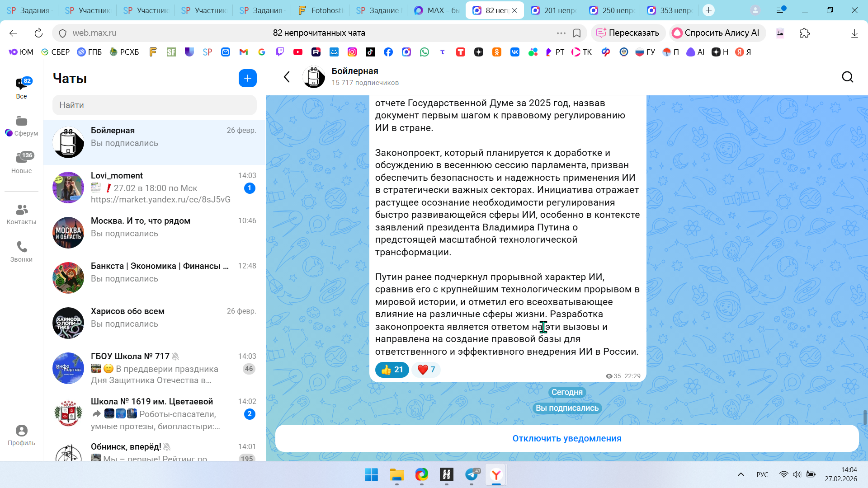Open the chat search magnifier icon
Viewport: 868px width, 488px height.
(x=847, y=77)
